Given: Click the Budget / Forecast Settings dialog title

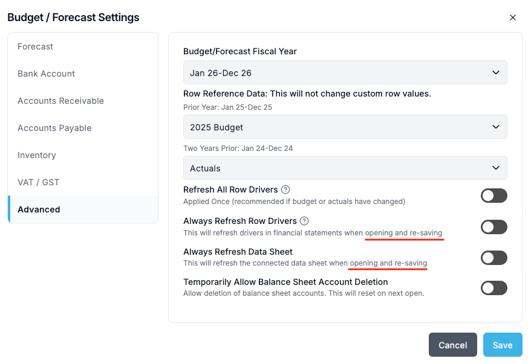Looking at the screenshot, I should 73,17.
